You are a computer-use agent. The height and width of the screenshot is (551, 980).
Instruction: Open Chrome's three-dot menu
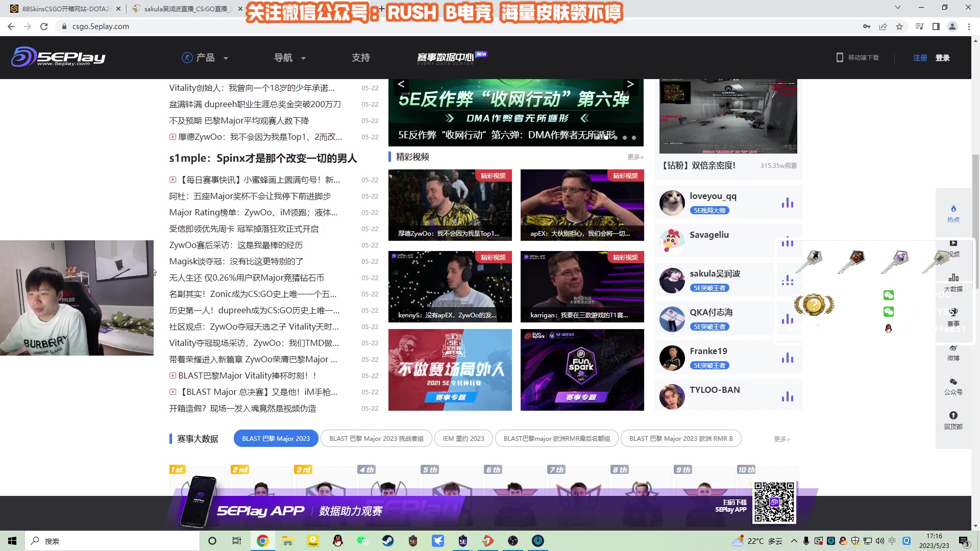pyautogui.click(x=969, y=27)
